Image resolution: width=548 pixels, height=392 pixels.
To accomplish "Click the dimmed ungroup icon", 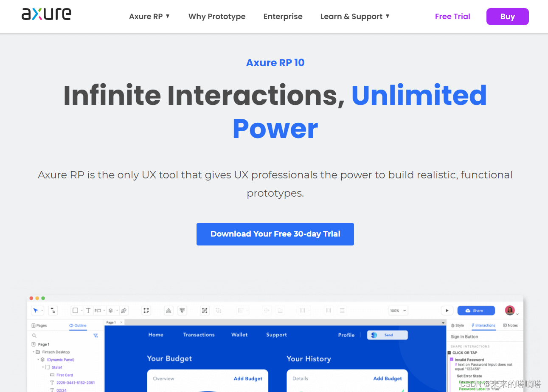I will point(218,310).
